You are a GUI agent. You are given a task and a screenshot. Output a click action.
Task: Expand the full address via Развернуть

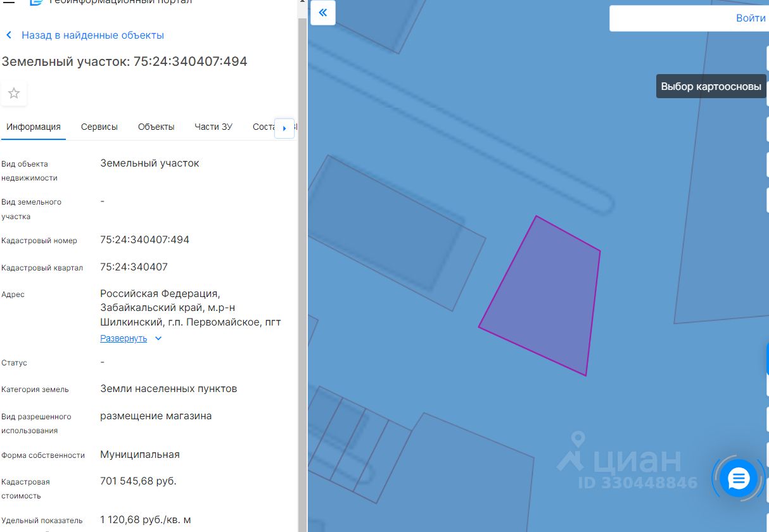click(x=124, y=338)
